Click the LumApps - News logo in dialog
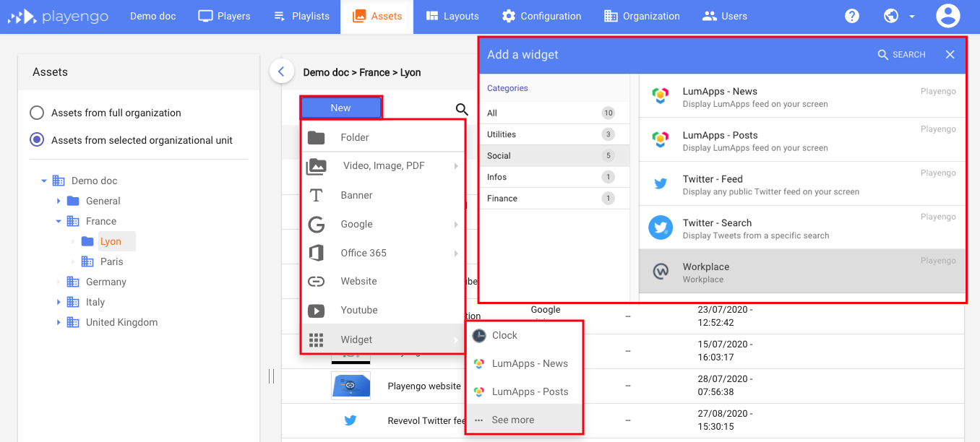This screenshot has width=980, height=442. tap(660, 96)
